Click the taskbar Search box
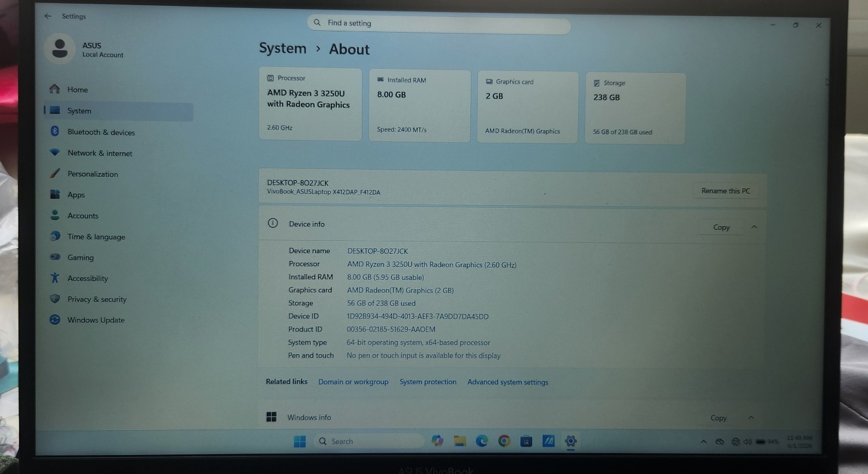This screenshot has height=474, width=868. click(x=369, y=441)
